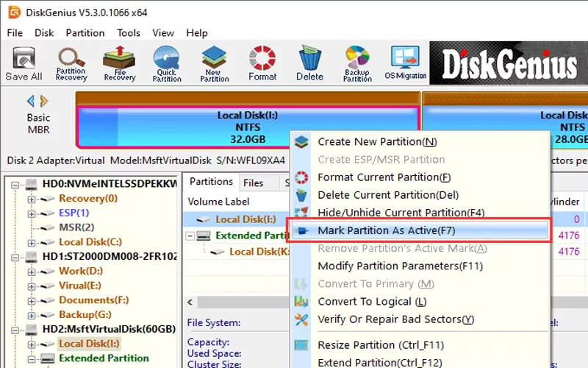Expand the ESP(1) partition node
The width and height of the screenshot is (588, 368).
32,214
